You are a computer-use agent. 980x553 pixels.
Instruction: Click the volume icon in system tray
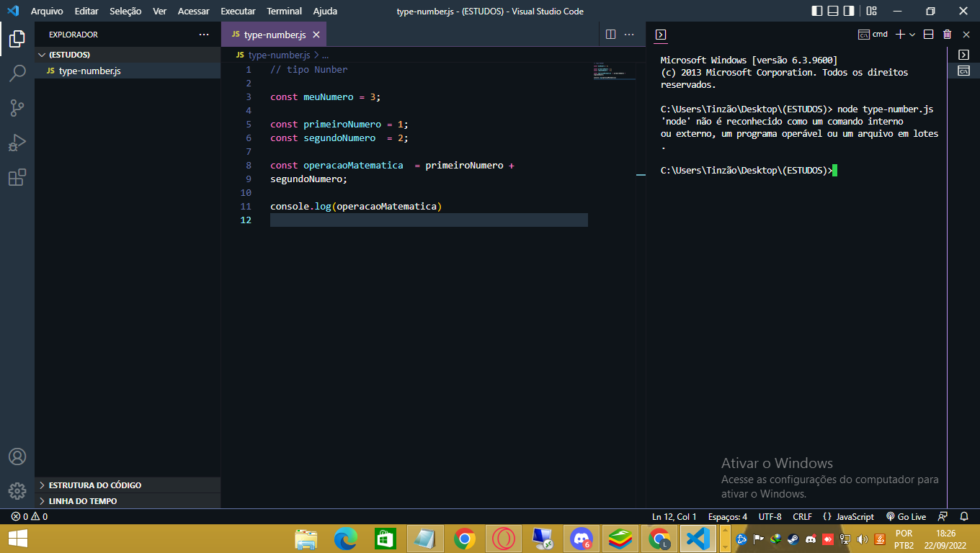click(x=862, y=539)
